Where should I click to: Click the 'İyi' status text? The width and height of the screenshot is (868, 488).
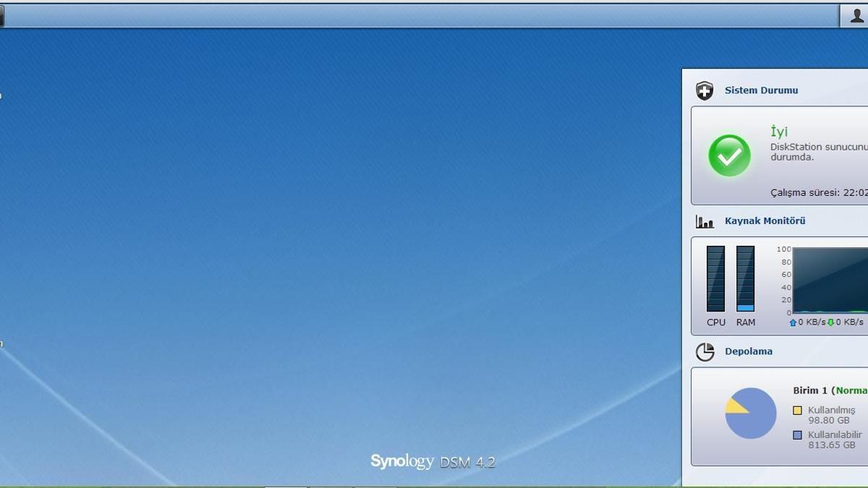click(x=779, y=132)
